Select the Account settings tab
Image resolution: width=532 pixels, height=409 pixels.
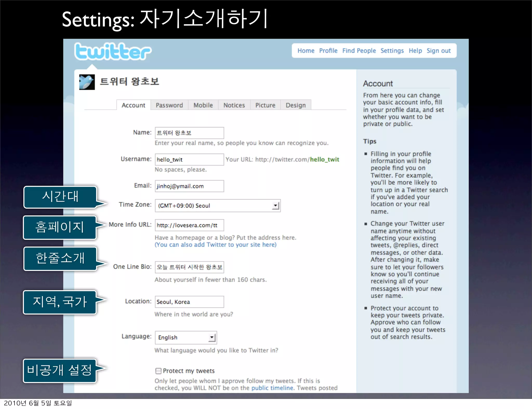[134, 105]
